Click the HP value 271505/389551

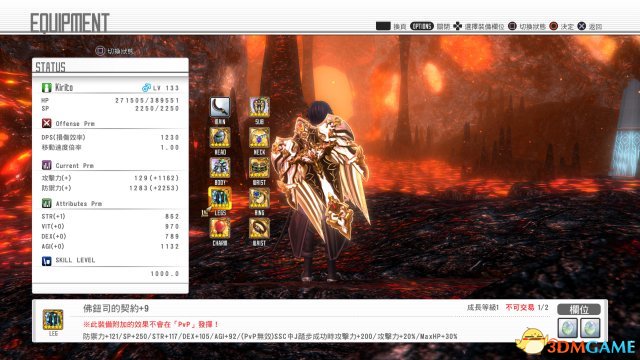[147, 100]
